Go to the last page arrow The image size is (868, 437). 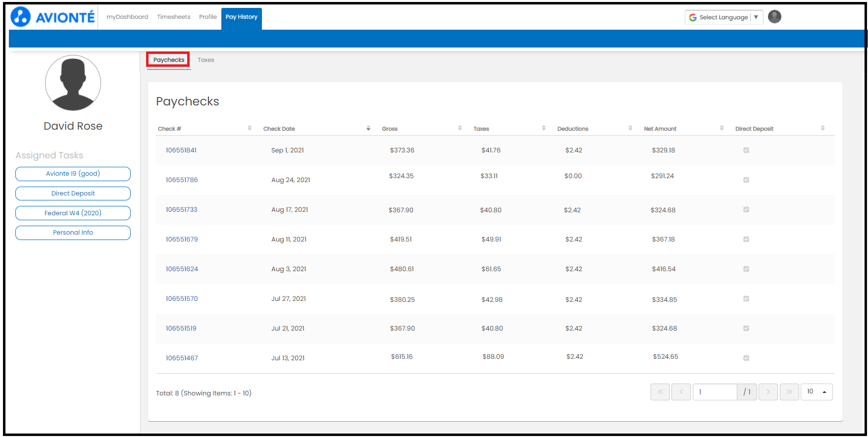point(789,392)
